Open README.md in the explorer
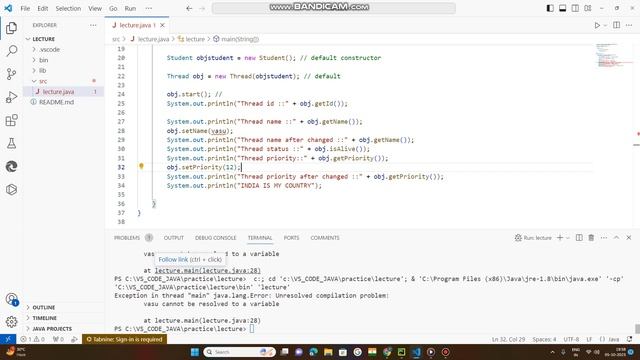 56,102
